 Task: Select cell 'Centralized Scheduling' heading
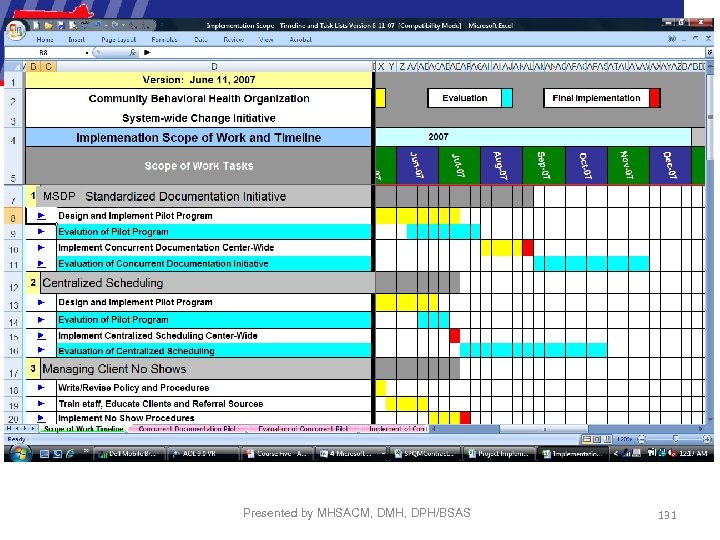pos(206,283)
